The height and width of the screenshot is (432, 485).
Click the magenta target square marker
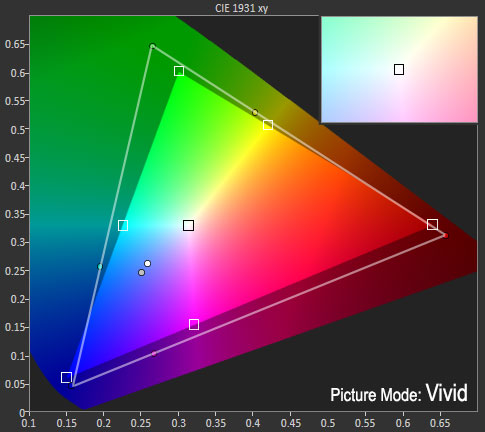click(194, 324)
